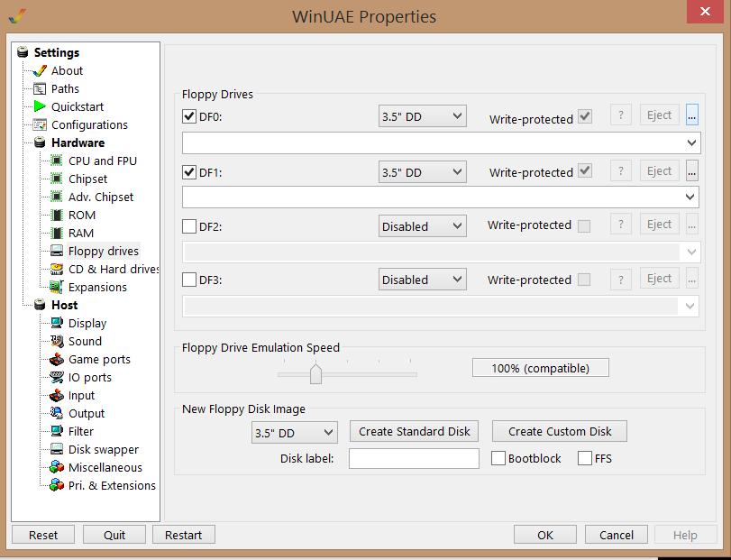Select the ROM settings page

pyautogui.click(x=82, y=215)
